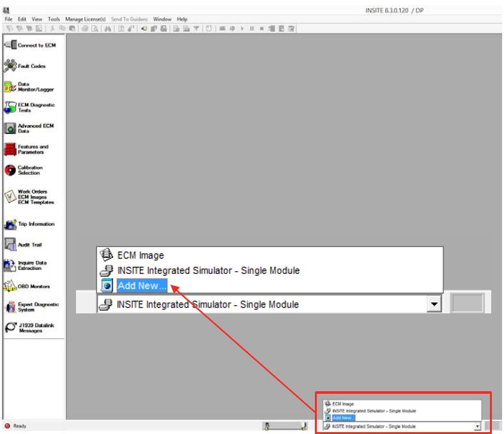Open Inquire Data Extraction

26,266
